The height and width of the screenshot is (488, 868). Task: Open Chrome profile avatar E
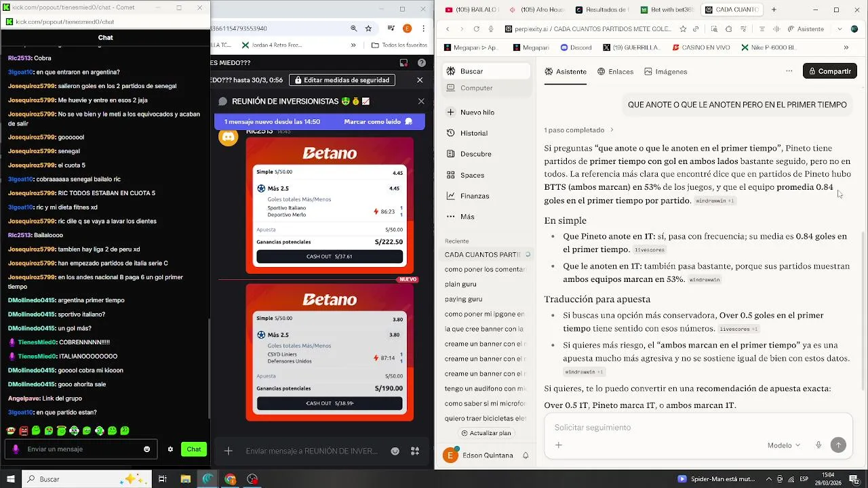pyautogui.click(x=407, y=28)
